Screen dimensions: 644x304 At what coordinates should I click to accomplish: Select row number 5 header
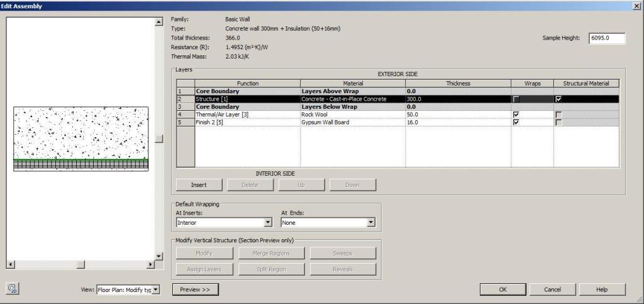pyautogui.click(x=186, y=123)
